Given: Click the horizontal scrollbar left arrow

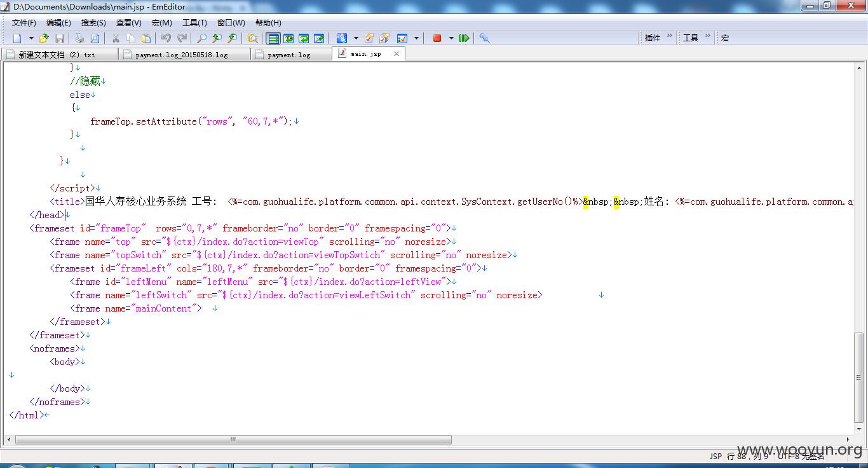Looking at the screenshot, I should [x=8, y=439].
